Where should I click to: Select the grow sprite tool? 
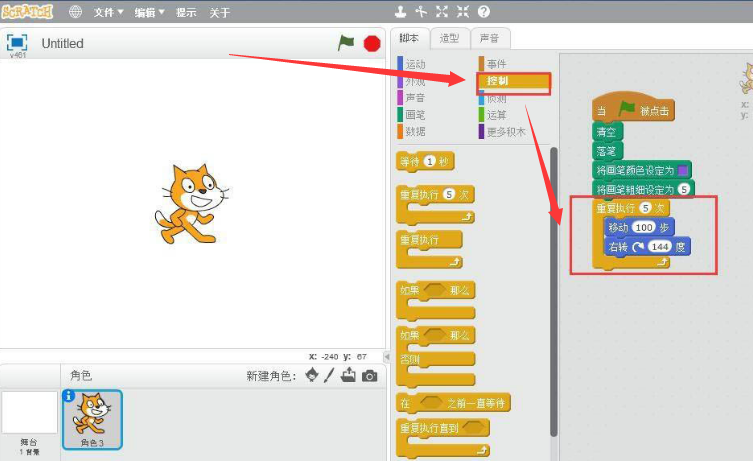(x=442, y=12)
